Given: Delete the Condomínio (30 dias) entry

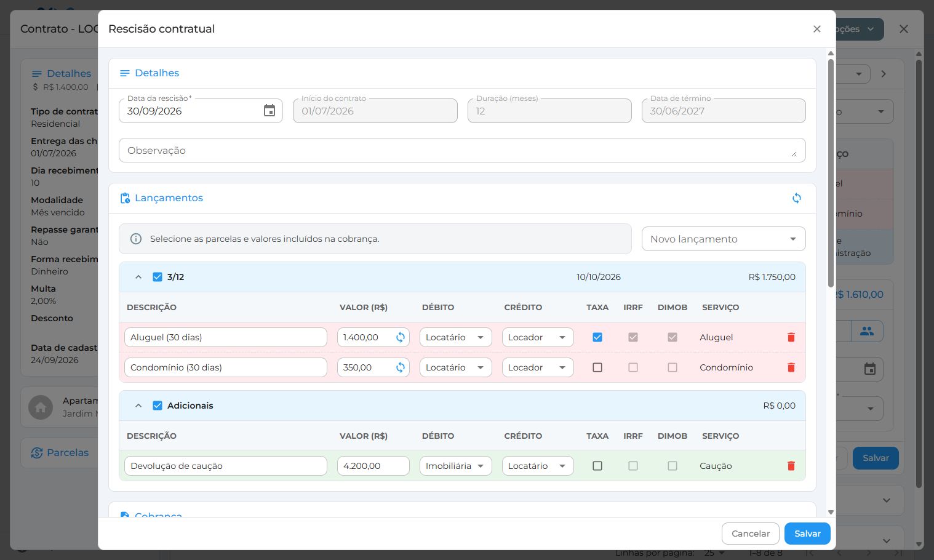Looking at the screenshot, I should pyautogui.click(x=791, y=367).
